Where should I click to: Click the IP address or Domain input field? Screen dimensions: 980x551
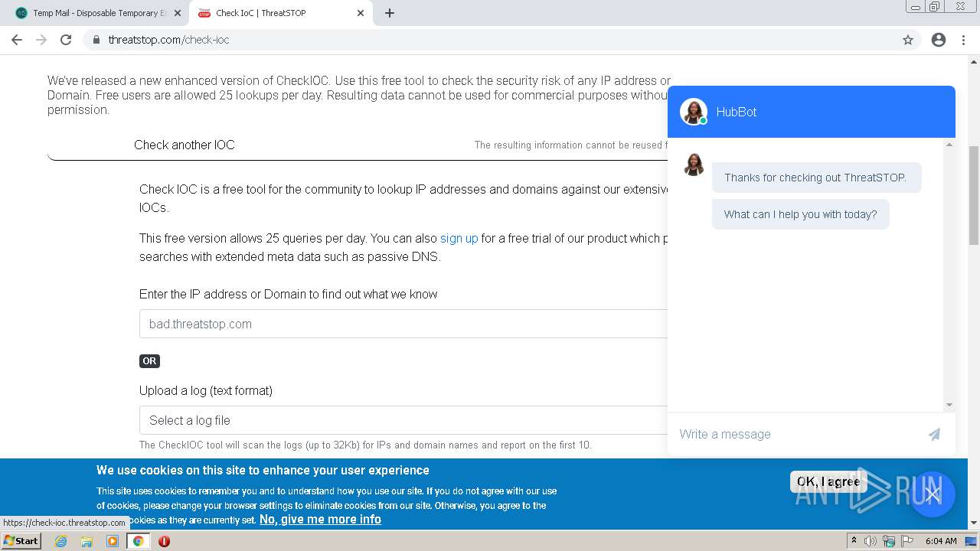[403, 324]
